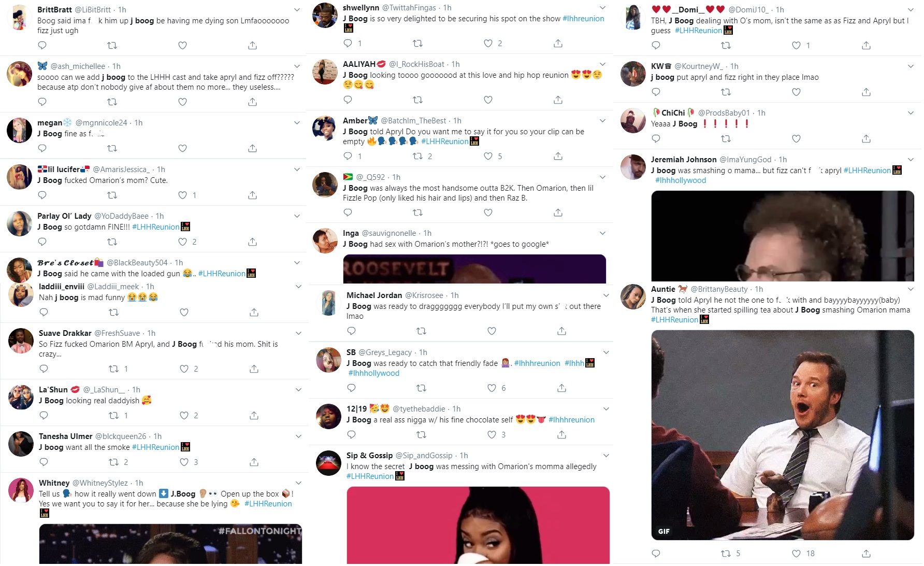Share ChiChi's Yeaaa J Boog tweet
The width and height of the screenshot is (924, 566).
(x=866, y=139)
